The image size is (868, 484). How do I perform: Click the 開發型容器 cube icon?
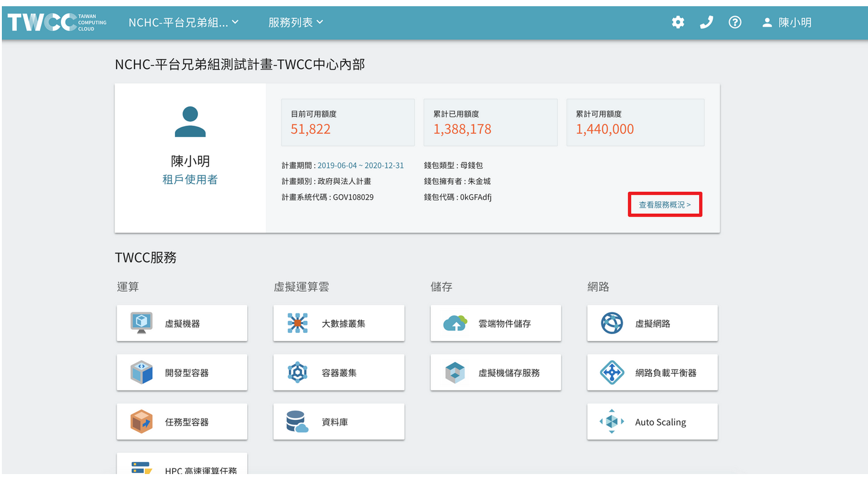[x=142, y=372]
